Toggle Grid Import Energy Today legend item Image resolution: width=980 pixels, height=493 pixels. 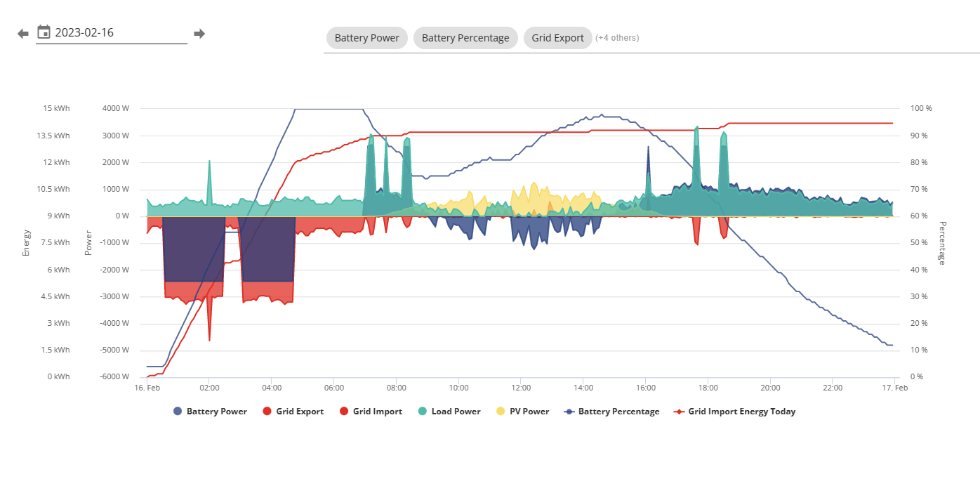coord(735,412)
